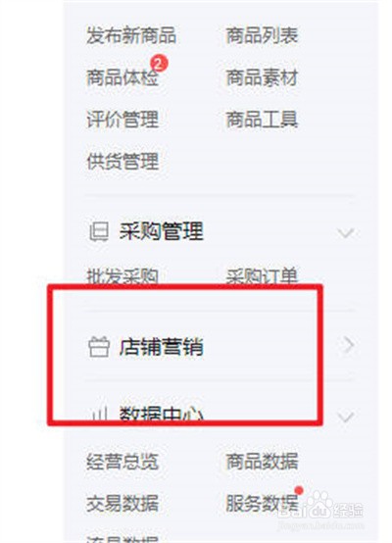Image resolution: width=392 pixels, height=543 pixels.
Task: Collapse the 数据中心 section chevron
Action: (x=346, y=417)
